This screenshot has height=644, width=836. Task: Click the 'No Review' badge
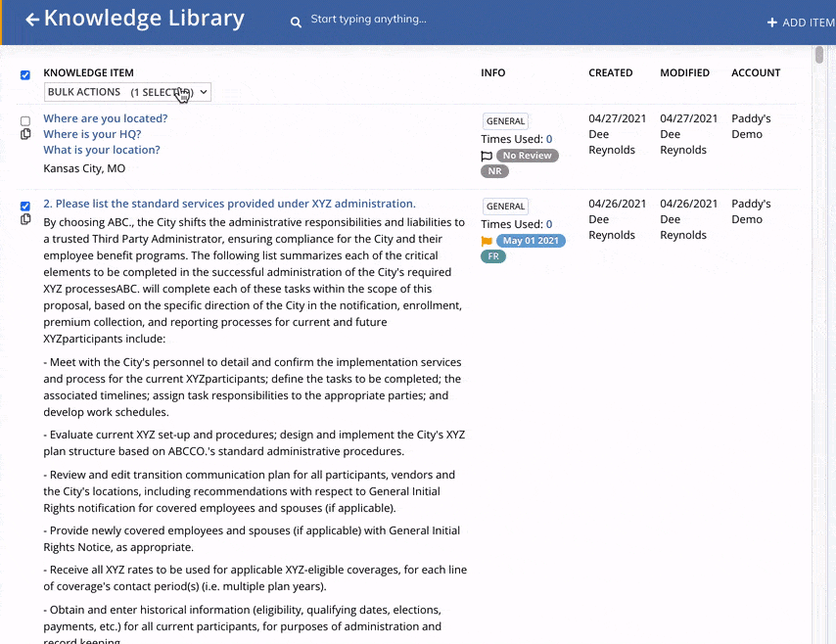tap(528, 156)
